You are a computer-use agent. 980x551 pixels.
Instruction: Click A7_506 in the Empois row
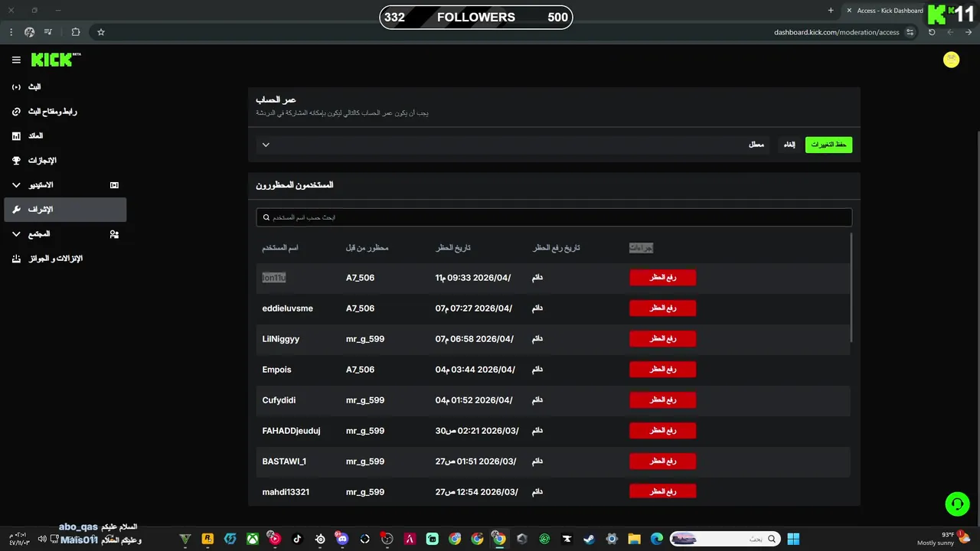pyautogui.click(x=360, y=370)
